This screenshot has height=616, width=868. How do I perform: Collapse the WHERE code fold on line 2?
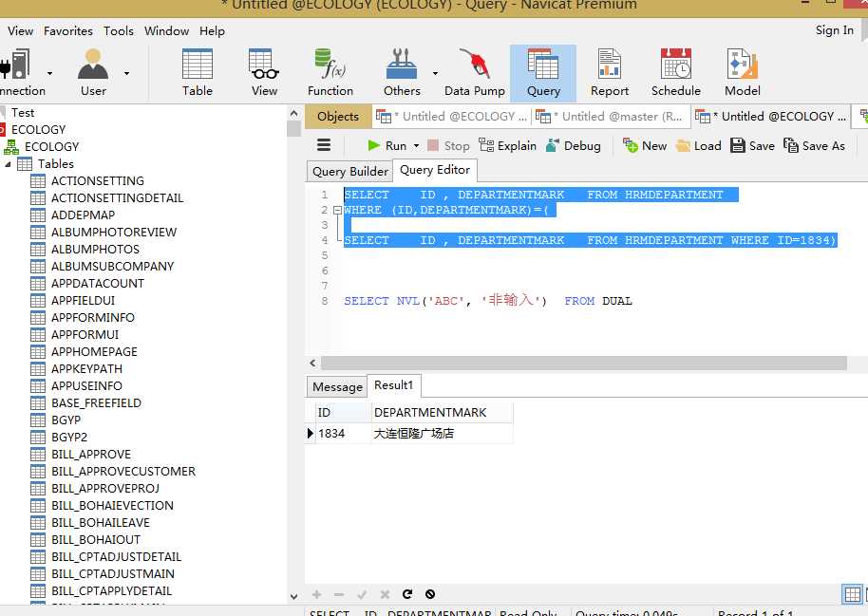(x=337, y=211)
